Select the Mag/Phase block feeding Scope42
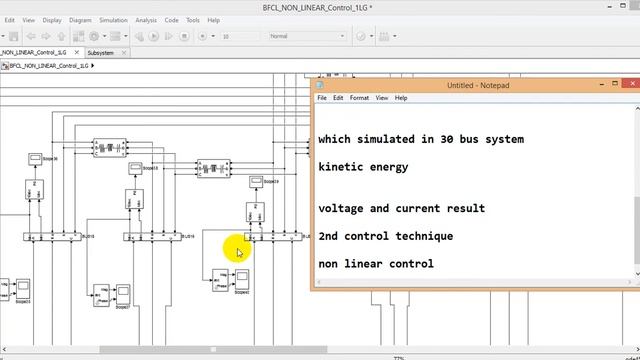Screen dimensions: 640x360 point(220,280)
